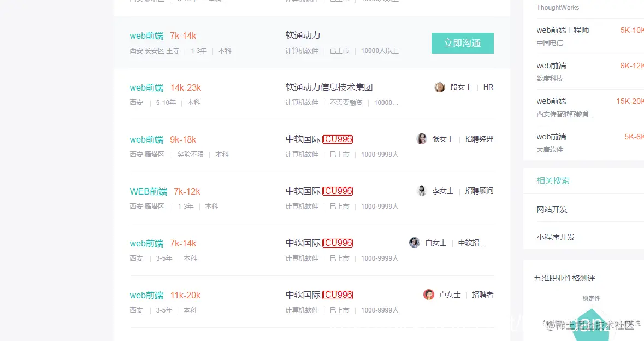Open the 软通动力 company page
The image size is (644, 341).
click(303, 36)
